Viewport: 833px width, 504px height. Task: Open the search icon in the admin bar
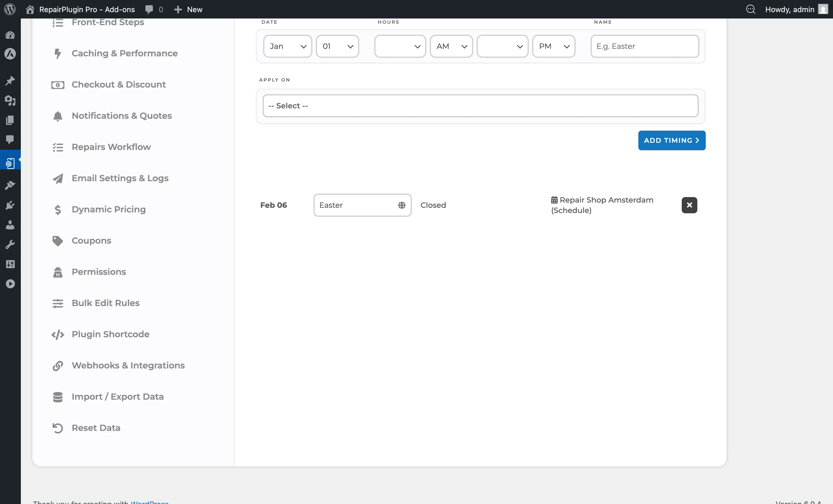tap(751, 10)
